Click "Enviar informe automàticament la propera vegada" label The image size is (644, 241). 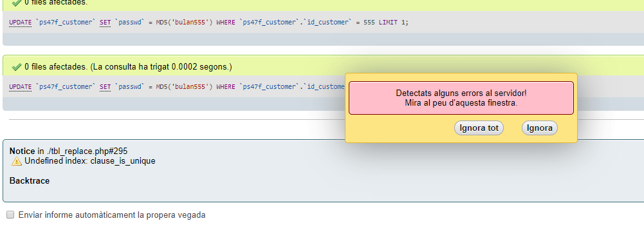click(112, 215)
